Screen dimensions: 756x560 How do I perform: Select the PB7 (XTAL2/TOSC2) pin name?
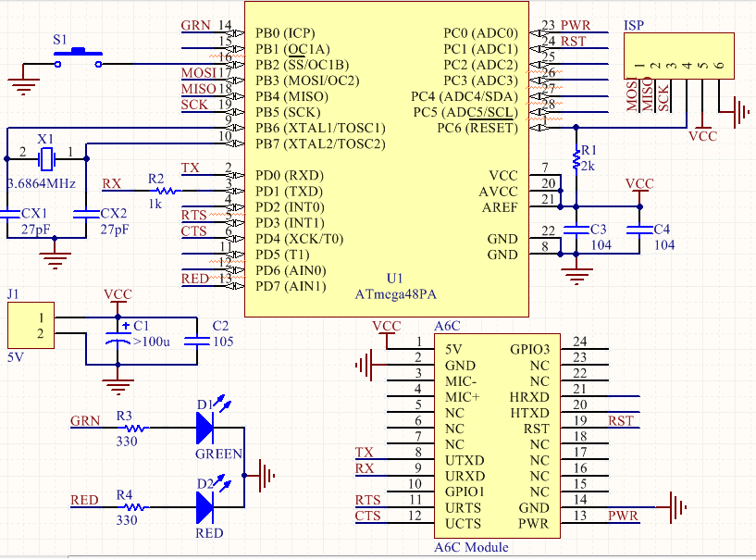coord(320,144)
